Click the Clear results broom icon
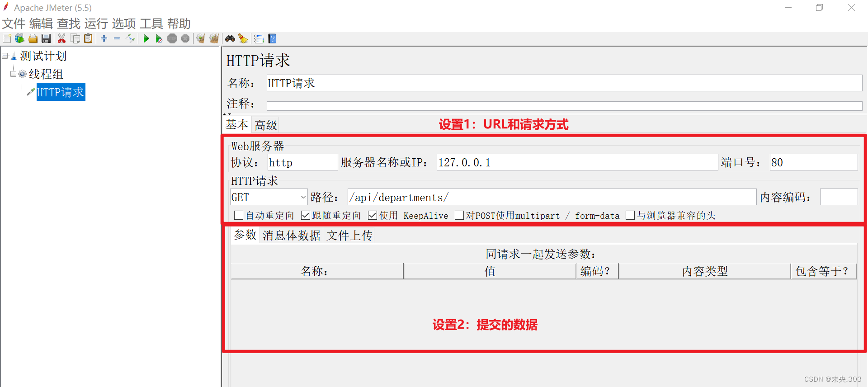This screenshot has width=868, height=387. point(201,38)
